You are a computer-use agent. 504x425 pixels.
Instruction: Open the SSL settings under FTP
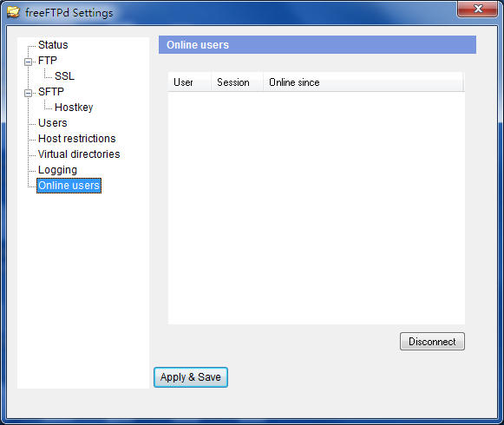[64, 76]
